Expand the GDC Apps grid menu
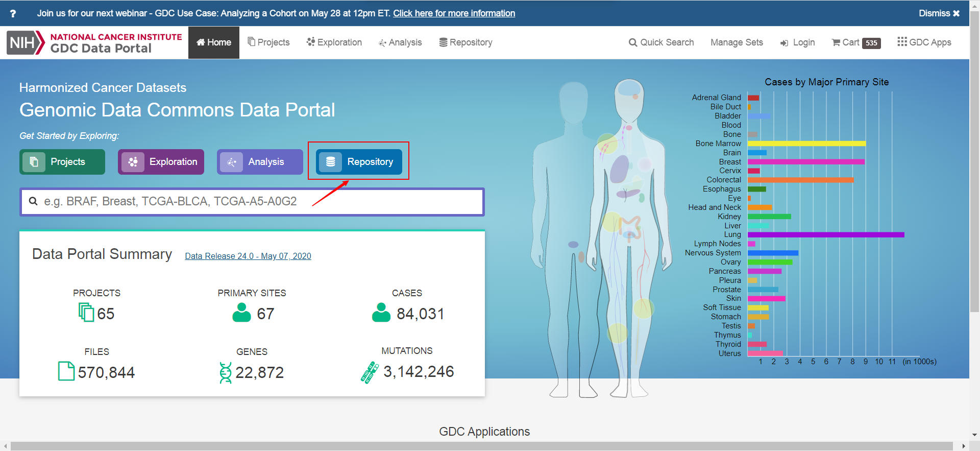Screen dimensions: 980x451 point(924,42)
